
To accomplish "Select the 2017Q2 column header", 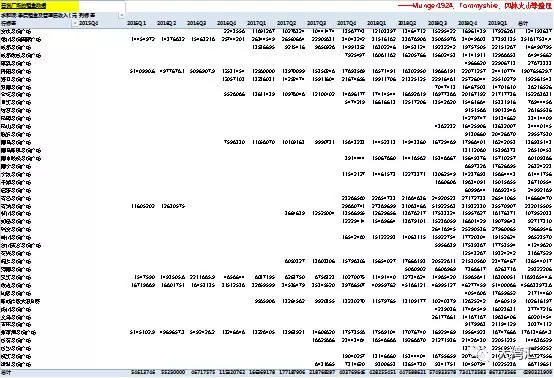I will click(287, 23).
